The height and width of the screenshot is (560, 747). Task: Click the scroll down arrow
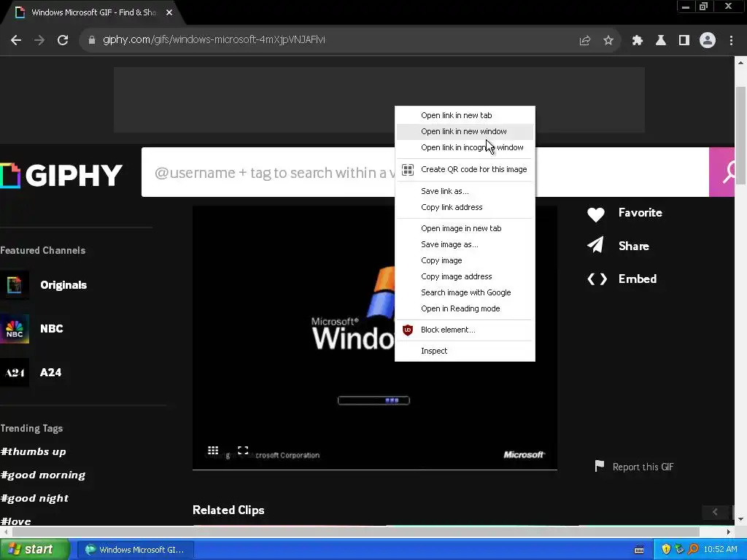coord(740,519)
